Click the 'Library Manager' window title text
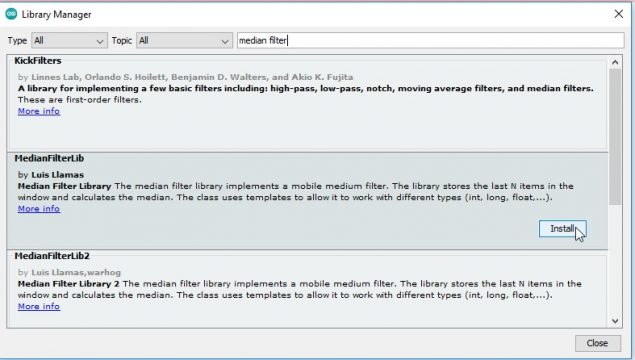The width and height of the screenshot is (635, 360). click(x=56, y=15)
